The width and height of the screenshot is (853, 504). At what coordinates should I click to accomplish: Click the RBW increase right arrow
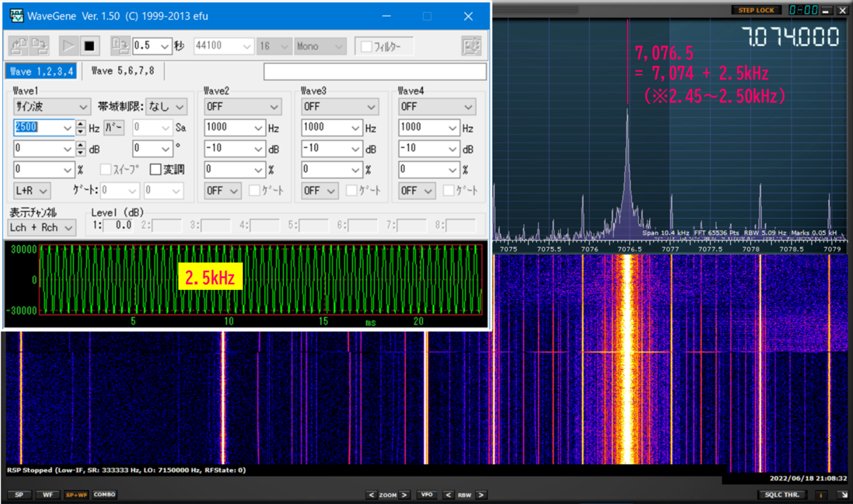tap(481, 495)
